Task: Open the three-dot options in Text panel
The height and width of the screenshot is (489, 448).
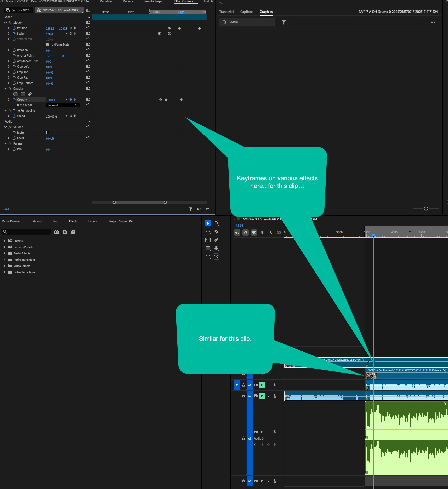Action: pos(433,22)
